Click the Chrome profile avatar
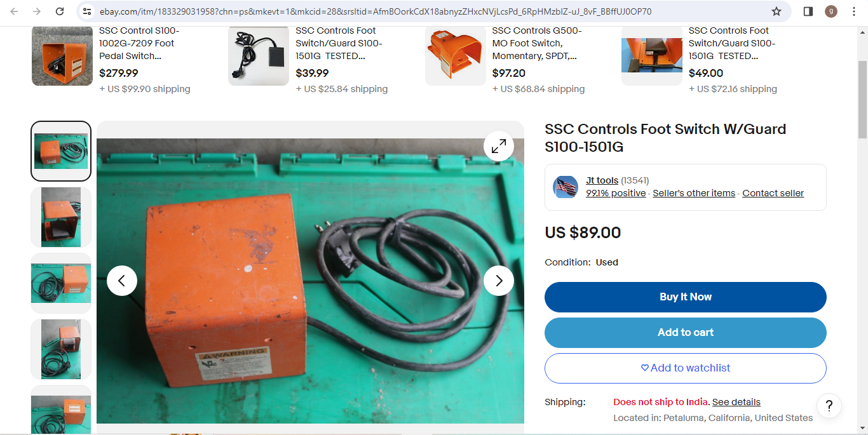Image resolution: width=868 pixels, height=435 pixels. (831, 11)
